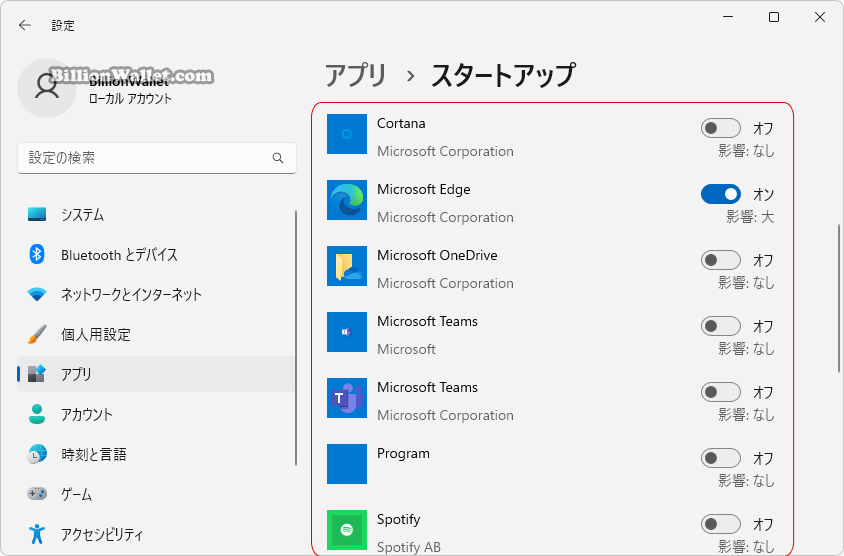Image resolution: width=844 pixels, height=556 pixels.
Task: Open ネットワークとインターネット category
Action: (x=156, y=294)
